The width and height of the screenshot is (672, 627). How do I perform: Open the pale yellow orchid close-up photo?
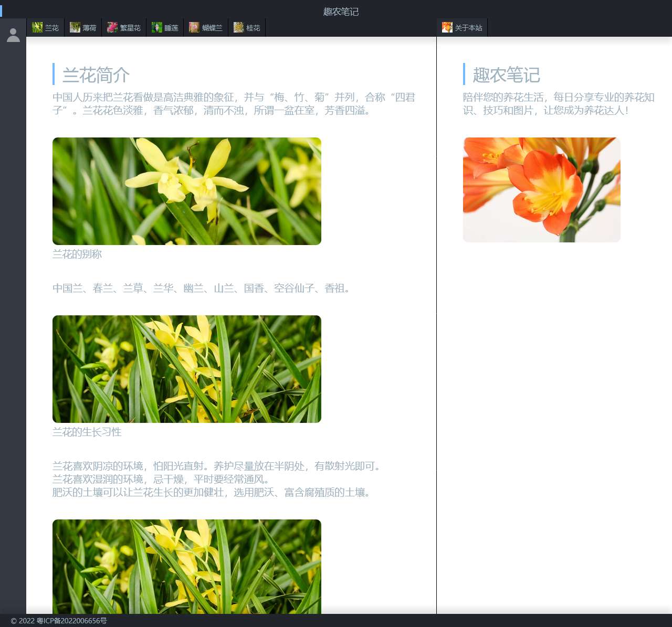click(x=187, y=191)
